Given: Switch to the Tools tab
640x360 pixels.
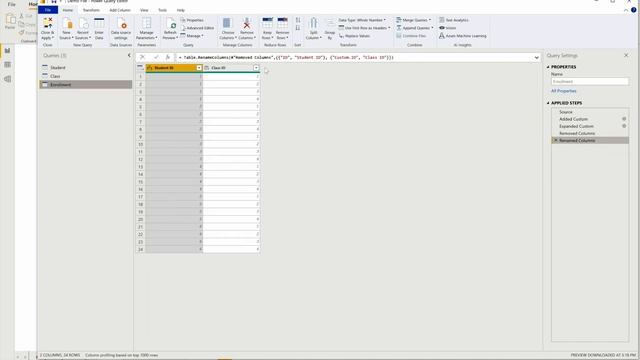Looking at the screenshot, I should tap(162, 10).
